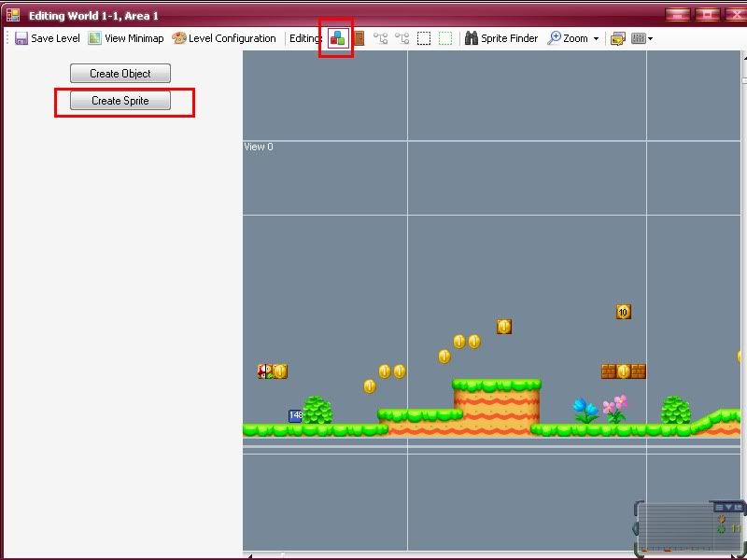Click the "View 0" label

(259, 147)
